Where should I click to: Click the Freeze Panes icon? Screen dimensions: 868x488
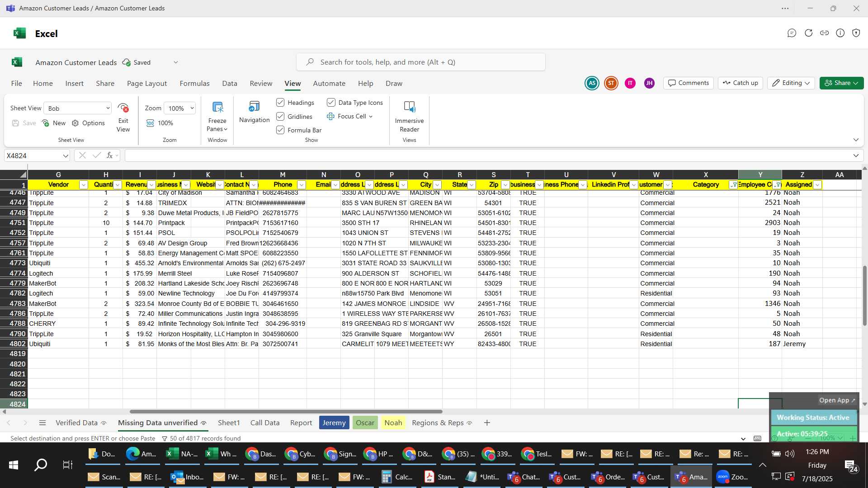click(217, 108)
